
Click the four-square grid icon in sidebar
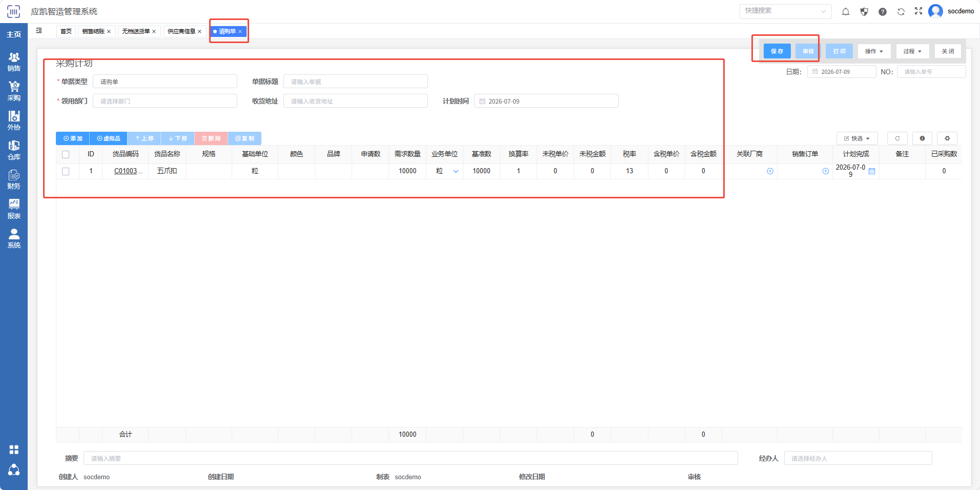(14, 450)
